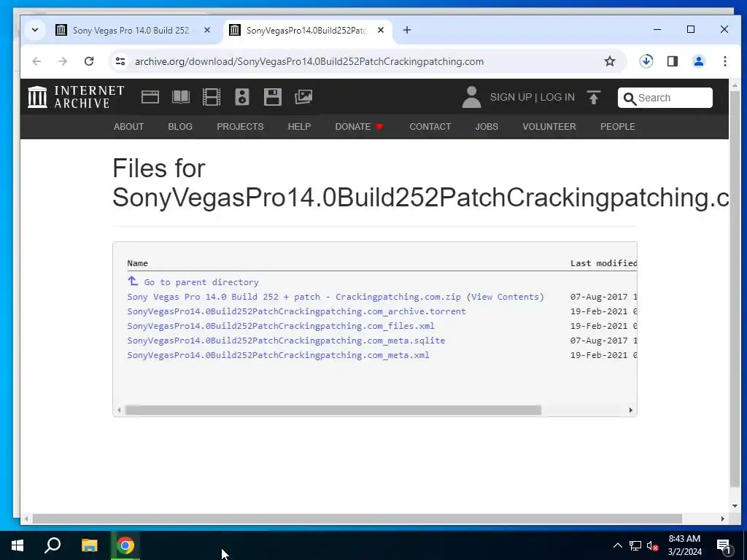Reload the page

pos(88,61)
